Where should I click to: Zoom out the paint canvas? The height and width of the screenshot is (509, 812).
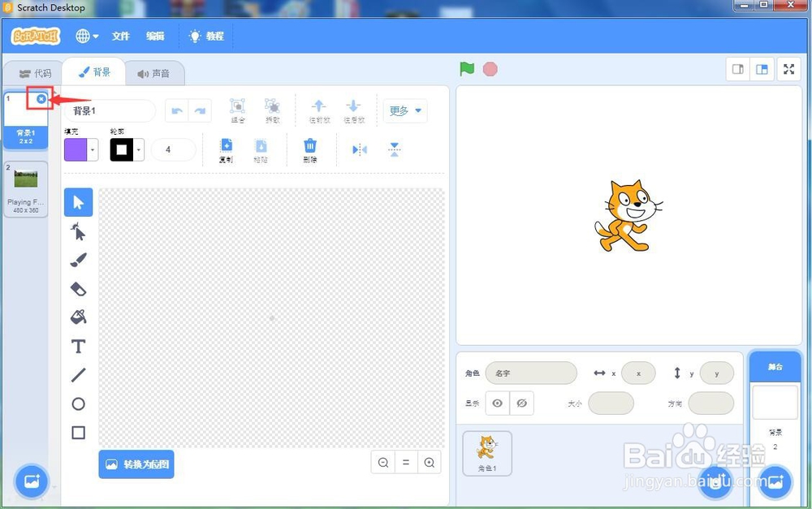383,463
